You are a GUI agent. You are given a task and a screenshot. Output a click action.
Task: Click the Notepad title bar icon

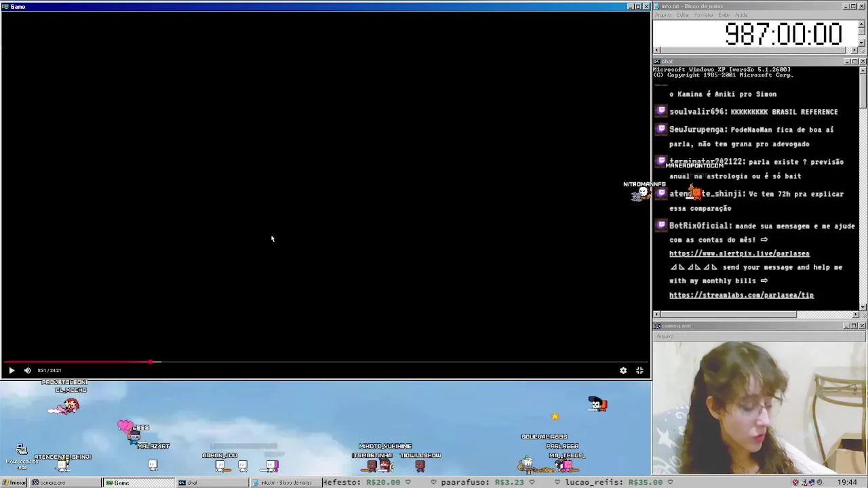[657, 6]
